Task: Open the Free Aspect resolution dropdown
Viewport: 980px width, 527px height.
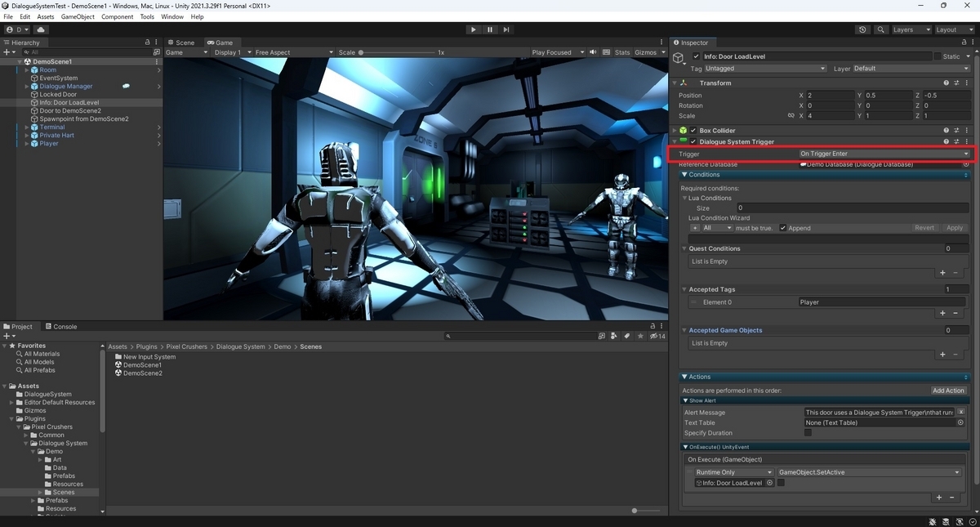Action: coord(294,52)
